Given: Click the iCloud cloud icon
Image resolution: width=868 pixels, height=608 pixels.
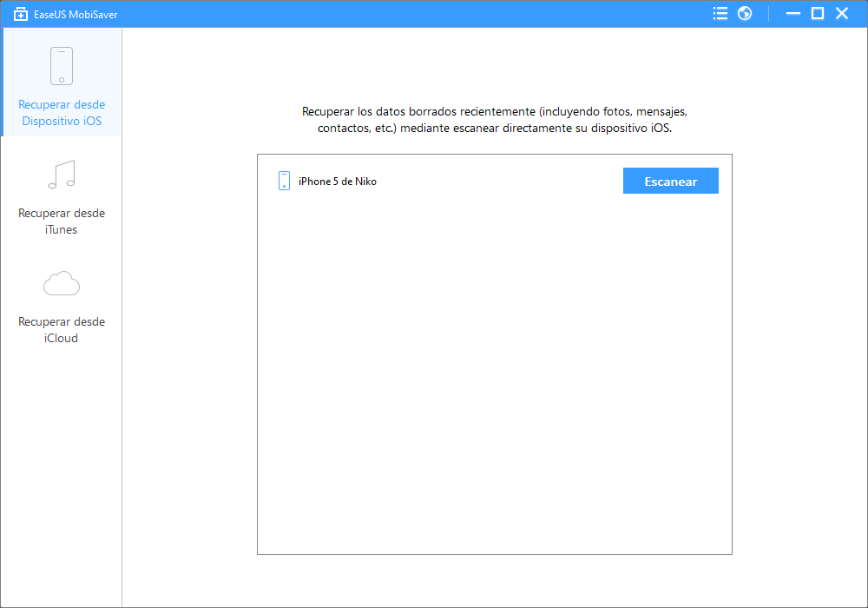Looking at the screenshot, I should (61, 283).
